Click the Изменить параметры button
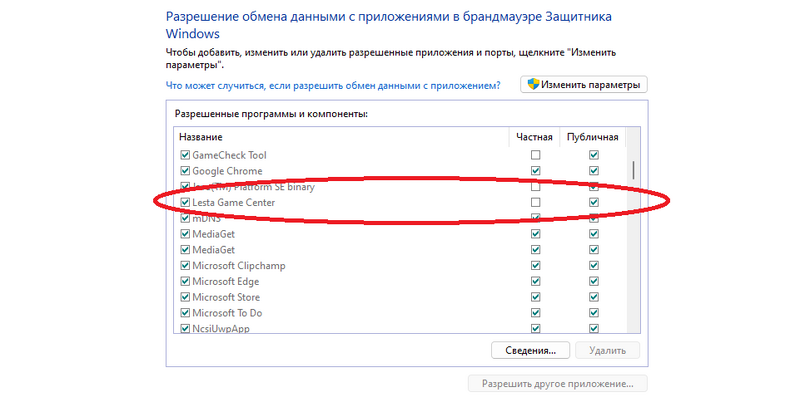This screenshot has height=402, width=800. point(584,84)
